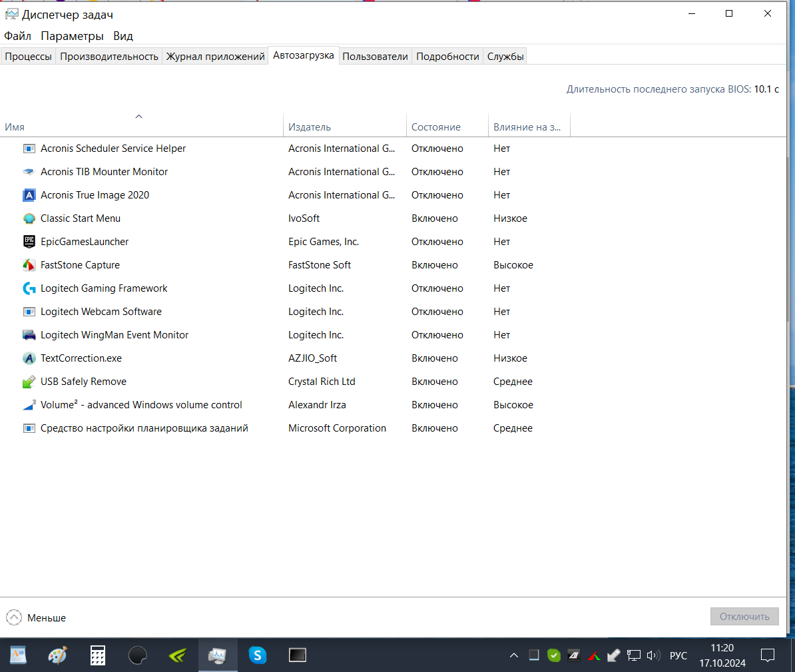
Task: Click the Отключить button
Action: click(x=744, y=617)
